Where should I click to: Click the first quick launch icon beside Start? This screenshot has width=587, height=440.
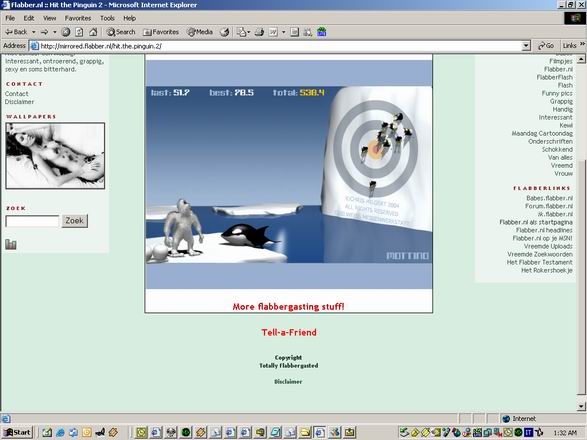tap(47, 433)
